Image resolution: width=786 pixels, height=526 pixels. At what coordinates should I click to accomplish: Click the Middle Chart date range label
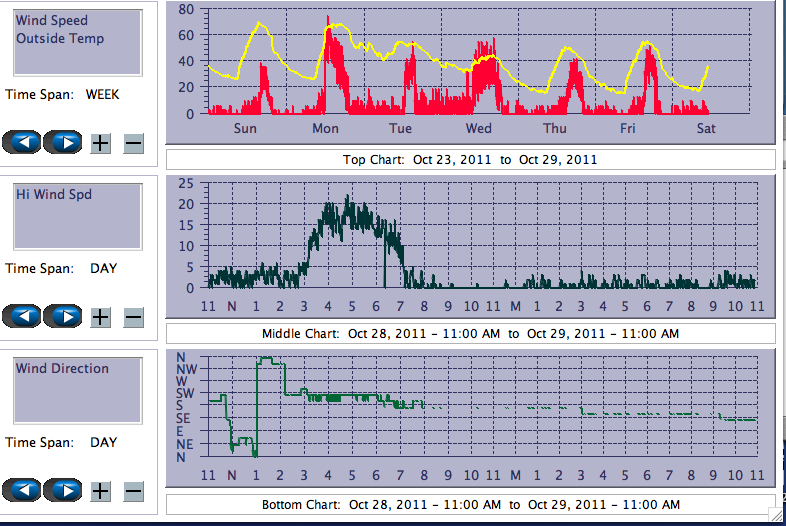tap(470, 334)
